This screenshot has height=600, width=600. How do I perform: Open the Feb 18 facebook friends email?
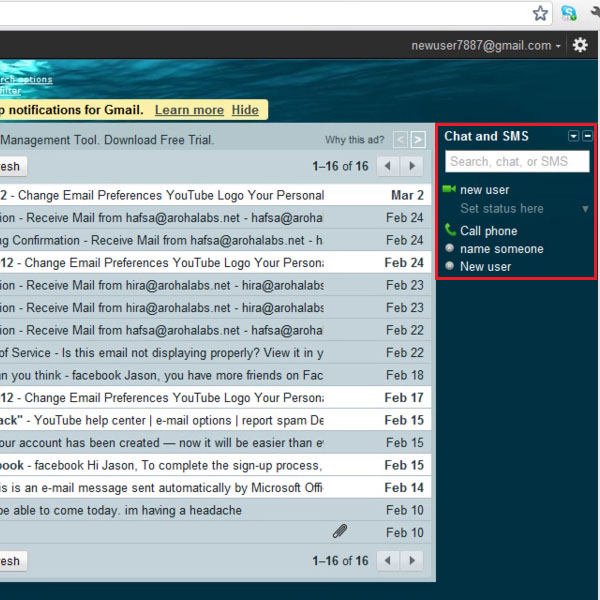click(215, 375)
